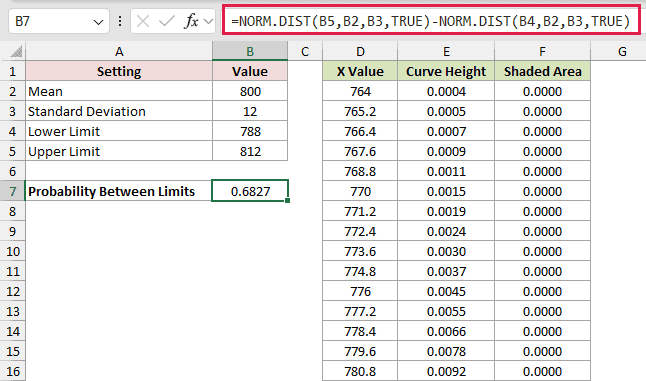Image resolution: width=646 pixels, height=381 pixels.
Task: Click the Mean label cell
Action: point(119,91)
